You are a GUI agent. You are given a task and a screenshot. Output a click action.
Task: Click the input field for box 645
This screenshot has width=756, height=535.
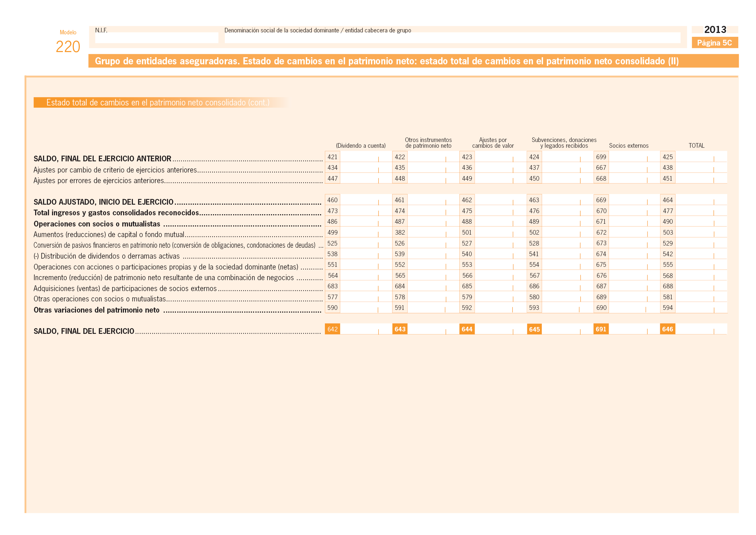(x=567, y=329)
